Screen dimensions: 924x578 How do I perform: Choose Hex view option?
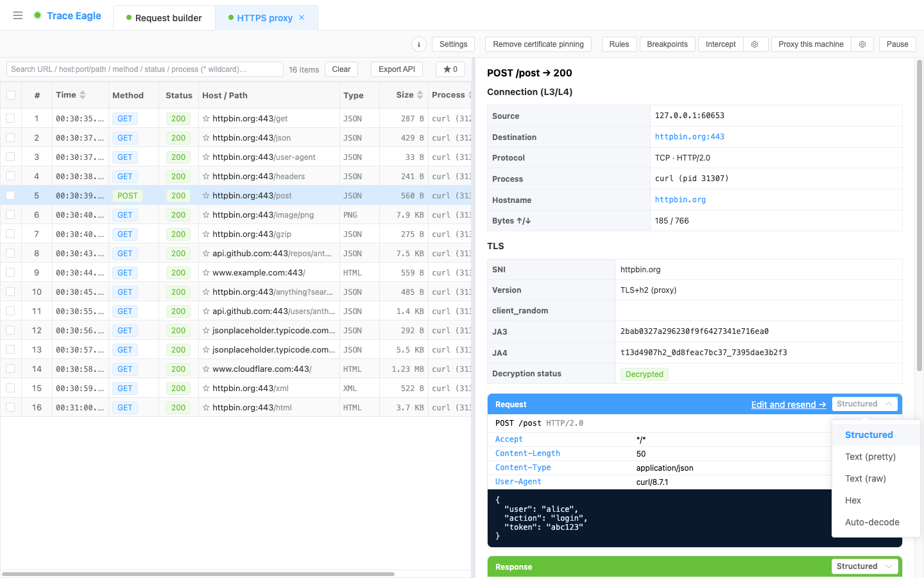pos(876,500)
